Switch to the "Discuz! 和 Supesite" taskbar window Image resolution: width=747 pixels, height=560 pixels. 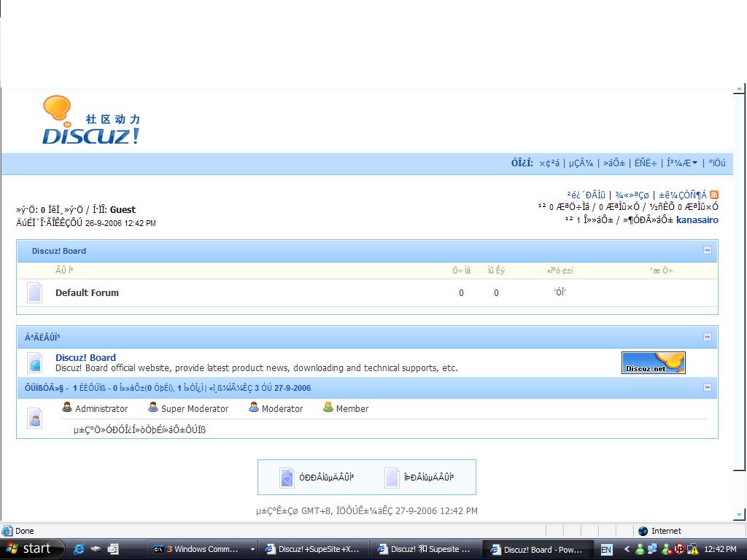click(426, 550)
